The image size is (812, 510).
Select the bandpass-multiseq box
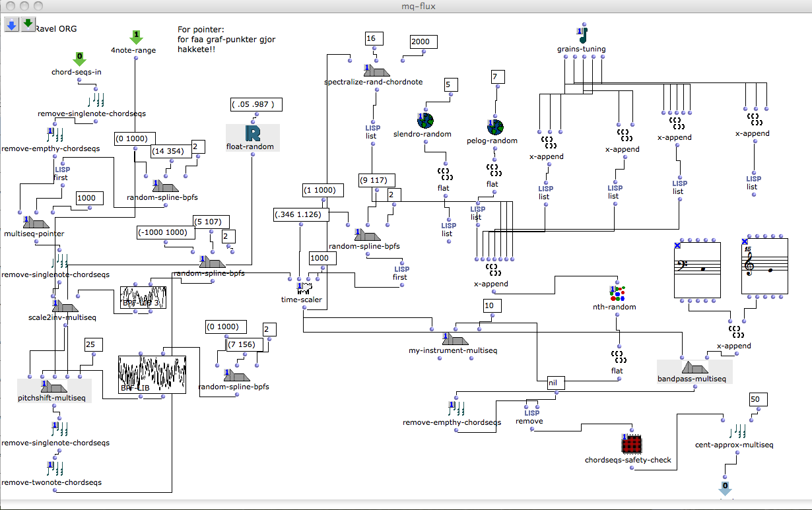click(693, 370)
